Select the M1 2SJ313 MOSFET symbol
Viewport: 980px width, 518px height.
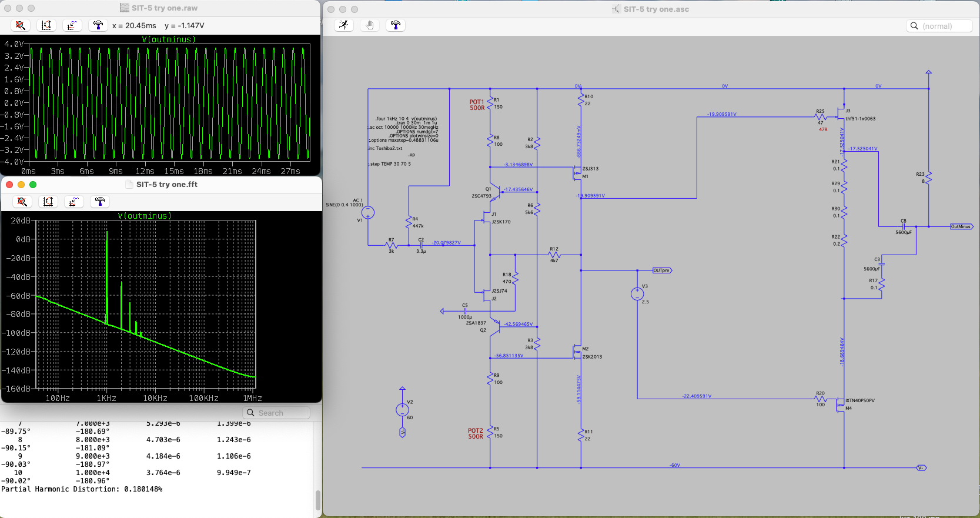pos(577,173)
